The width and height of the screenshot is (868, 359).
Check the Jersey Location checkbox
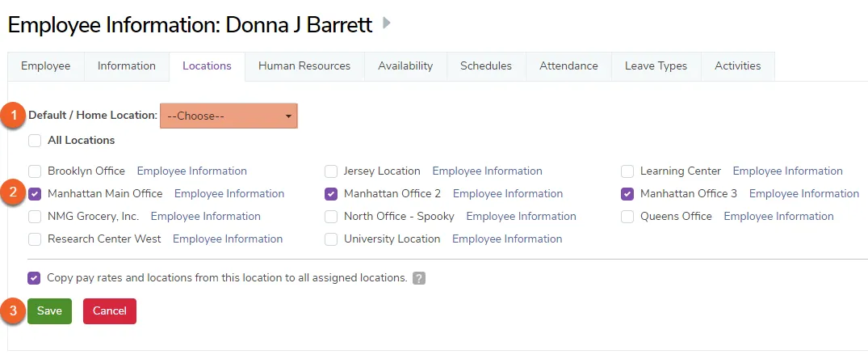tap(331, 171)
